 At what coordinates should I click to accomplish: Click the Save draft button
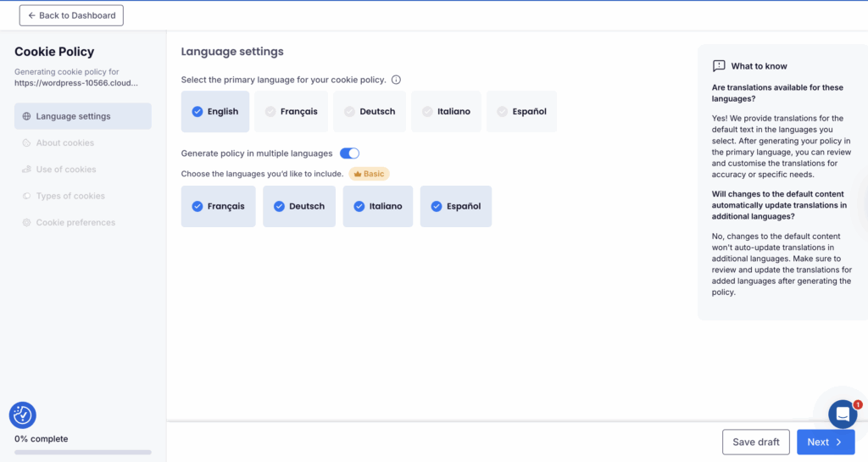755,442
